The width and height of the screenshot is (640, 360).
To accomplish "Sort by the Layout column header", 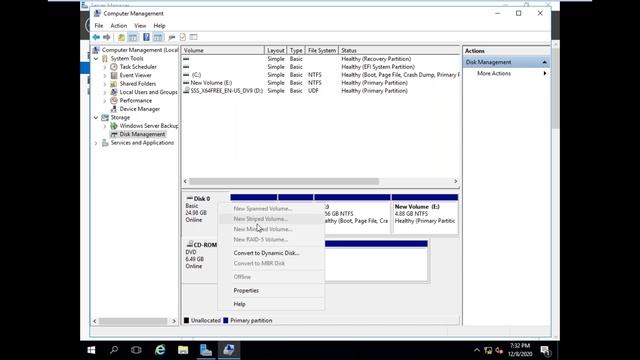I will pyautogui.click(x=276, y=50).
